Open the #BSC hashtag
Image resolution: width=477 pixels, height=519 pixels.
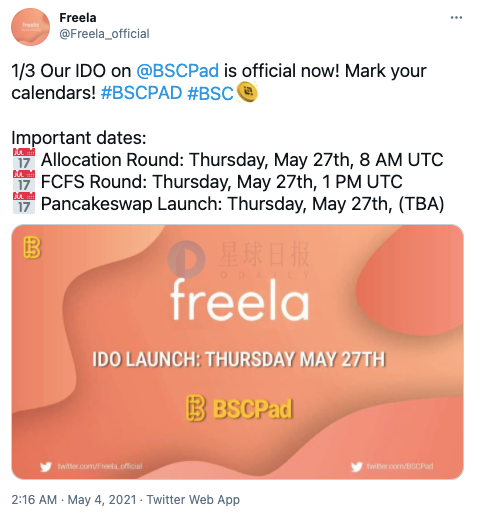[x=210, y=93]
